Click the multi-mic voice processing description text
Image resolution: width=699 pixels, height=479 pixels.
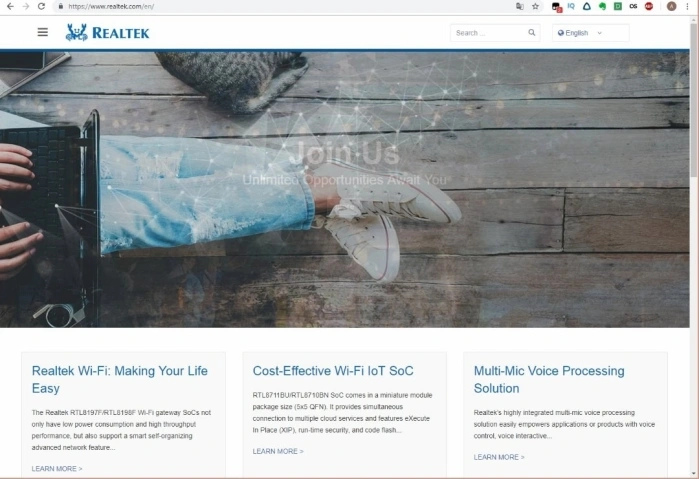[x=564, y=424]
